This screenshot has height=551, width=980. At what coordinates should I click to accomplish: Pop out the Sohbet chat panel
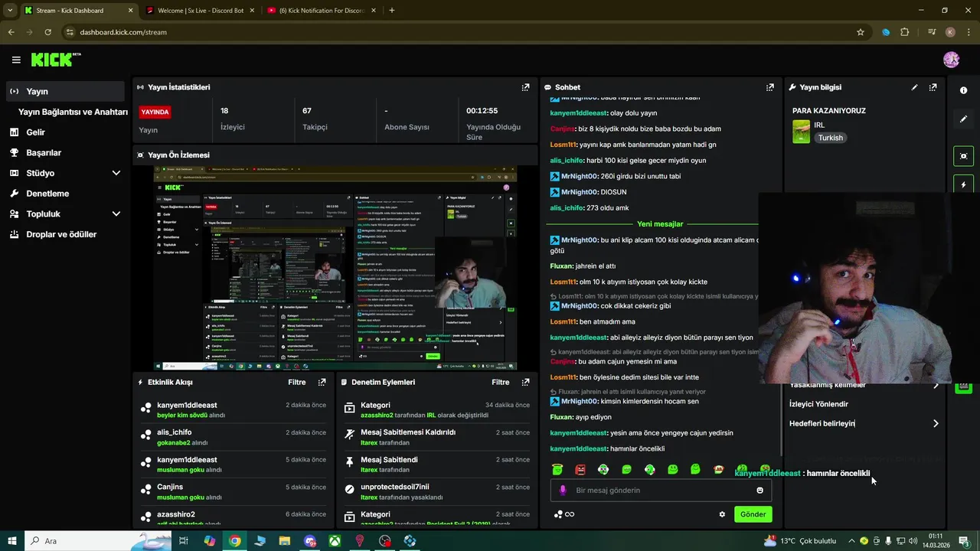click(769, 87)
